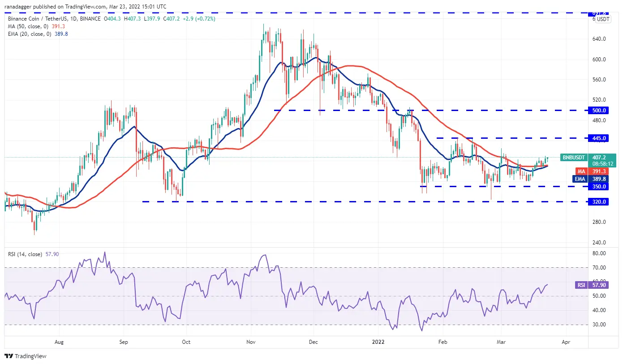Select the 320.0 support level label
This screenshot has width=623, height=364.
(x=599, y=201)
